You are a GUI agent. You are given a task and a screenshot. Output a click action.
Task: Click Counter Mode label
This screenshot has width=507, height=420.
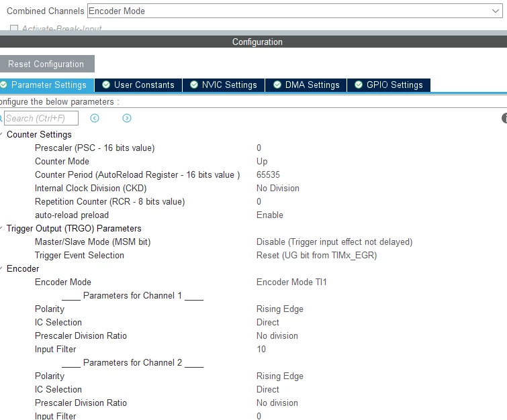tap(62, 161)
